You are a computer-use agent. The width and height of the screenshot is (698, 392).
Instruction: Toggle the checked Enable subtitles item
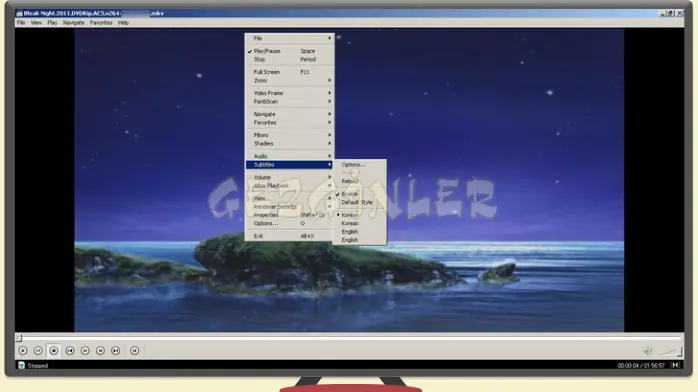pos(359,194)
